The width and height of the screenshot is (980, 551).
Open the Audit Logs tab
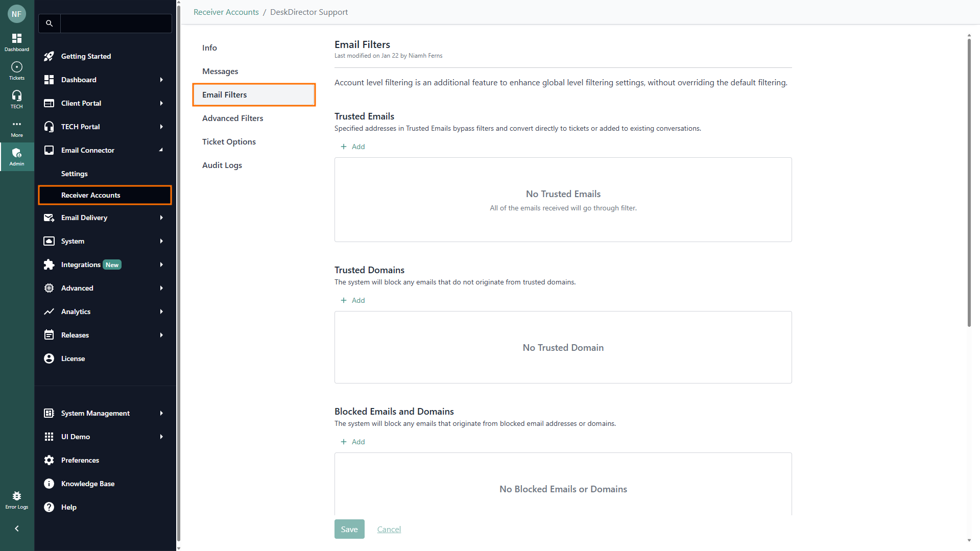tap(222, 165)
